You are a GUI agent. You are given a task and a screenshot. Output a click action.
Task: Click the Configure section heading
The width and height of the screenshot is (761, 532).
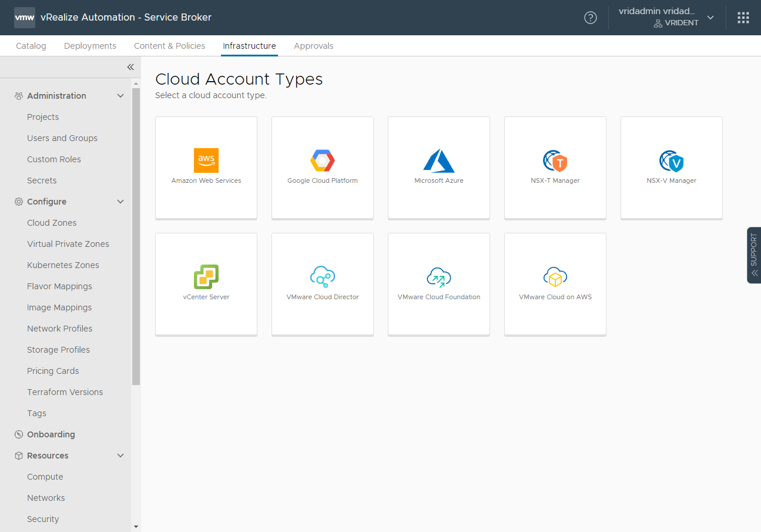[x=46, y=202]
